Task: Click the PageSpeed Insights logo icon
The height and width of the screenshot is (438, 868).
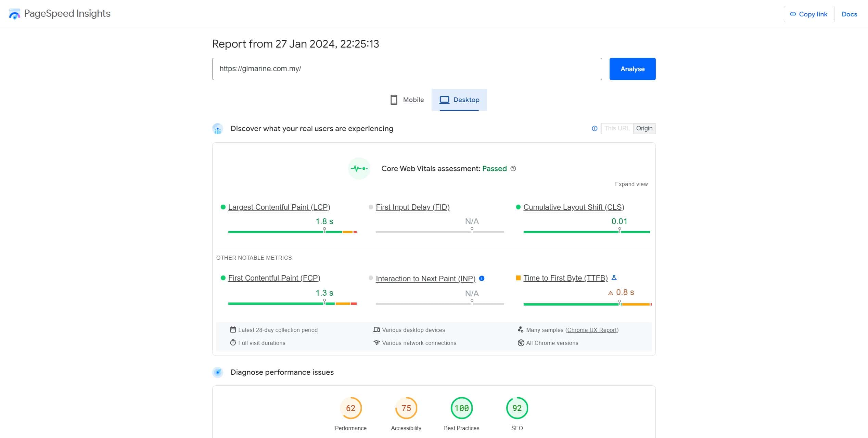Action: [x=14, y=14]
